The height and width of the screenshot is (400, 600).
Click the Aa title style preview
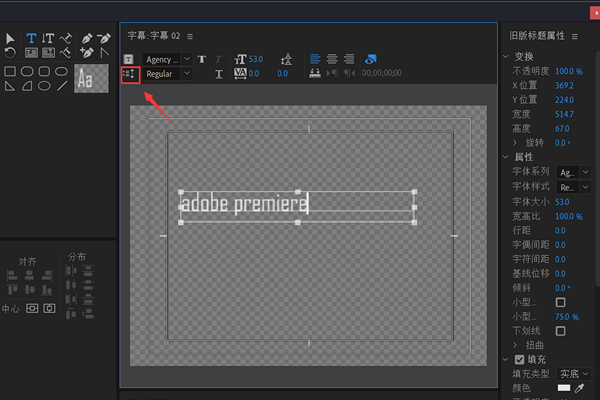pos(91,78)
